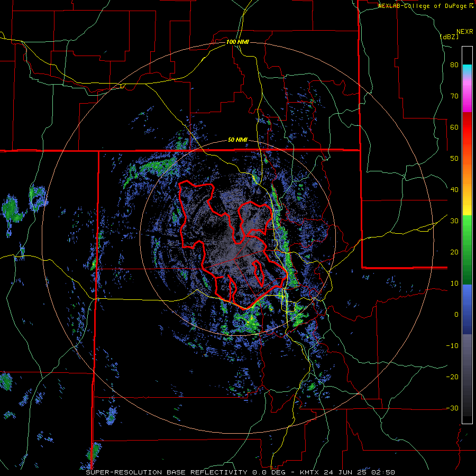Screen dimensions: 476x476
Task: Click the 50 dBZ scale value
Action: [x=454, y=159]
